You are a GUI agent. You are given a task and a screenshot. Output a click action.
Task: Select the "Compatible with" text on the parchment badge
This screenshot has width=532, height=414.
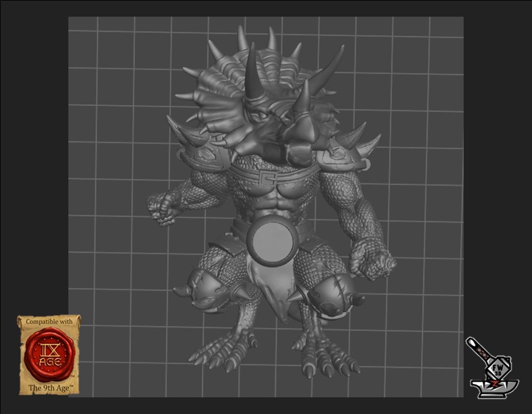pos(49,322)
